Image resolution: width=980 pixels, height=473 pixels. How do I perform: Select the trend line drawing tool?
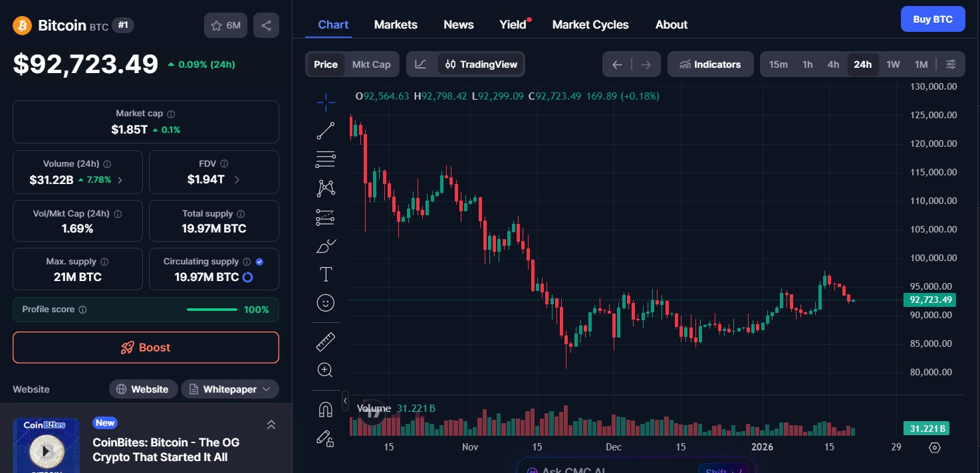tap(326, 131)
